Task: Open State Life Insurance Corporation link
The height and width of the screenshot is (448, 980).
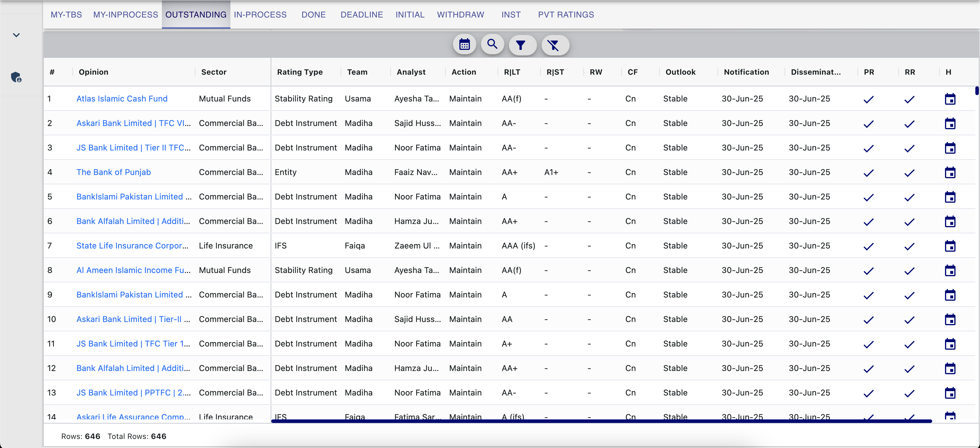Action: click(x=132, y=246)
